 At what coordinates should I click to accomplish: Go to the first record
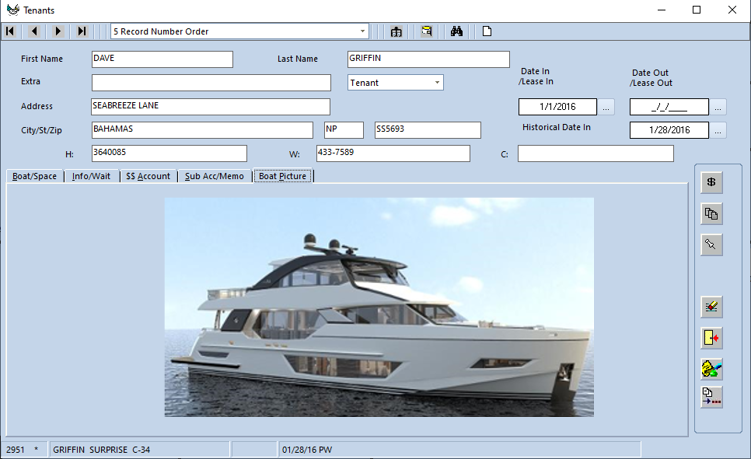[x=11, y=32]
